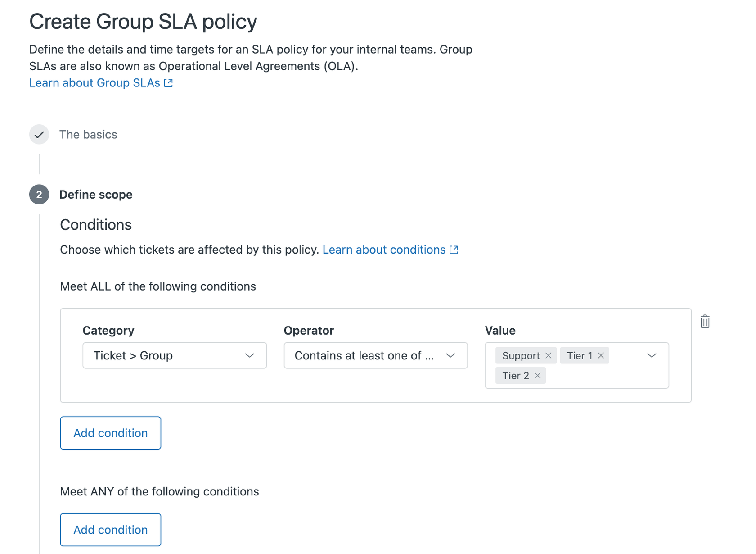This screenshot has width=756, height=554.
Task: Click the checkmark icon on The basics step
Action: pos(39,134)
